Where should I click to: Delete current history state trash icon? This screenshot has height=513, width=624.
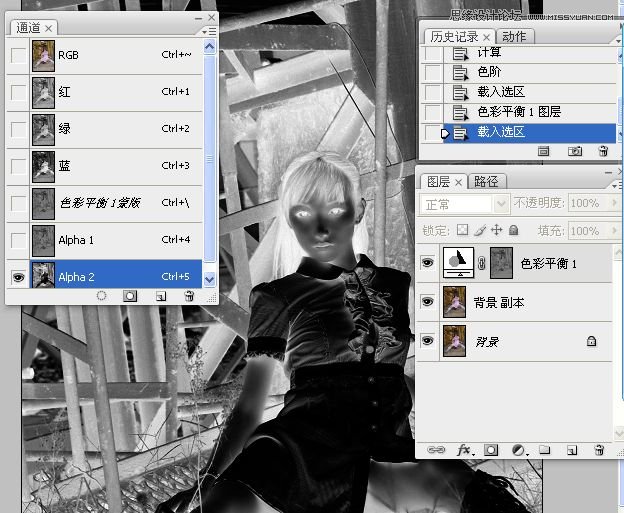coord(603,151)
